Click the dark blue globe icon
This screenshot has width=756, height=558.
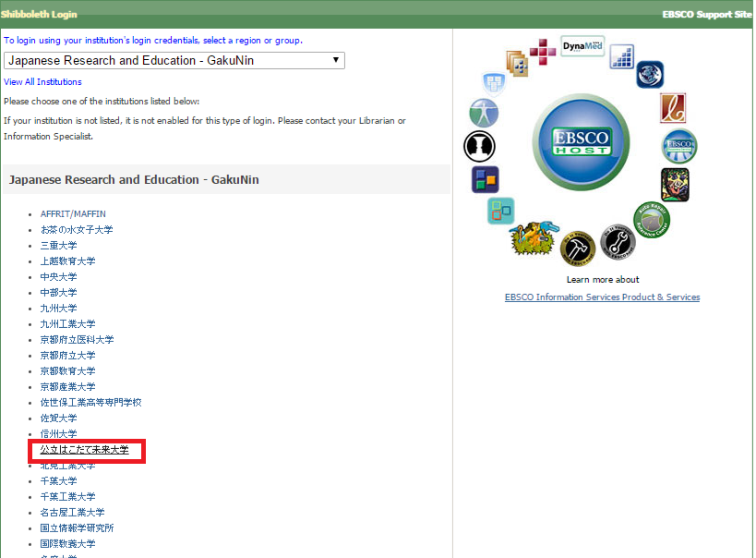(x=650, y=74)
